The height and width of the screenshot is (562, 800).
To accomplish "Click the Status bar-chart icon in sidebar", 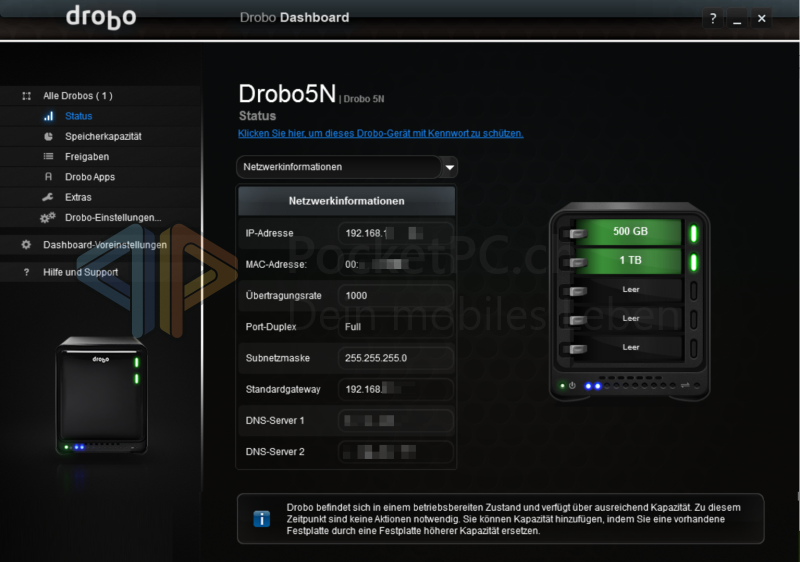I will click(48, 116).
